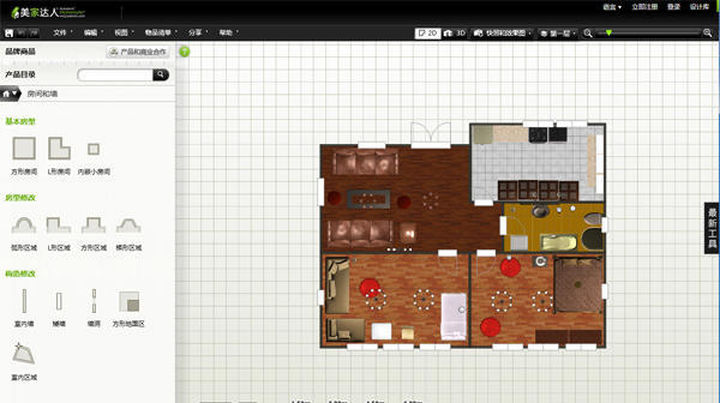Pick the 室内区域 interior area polygon tool
The height and width of the screenshot is (403, 720).
[23, 354]
